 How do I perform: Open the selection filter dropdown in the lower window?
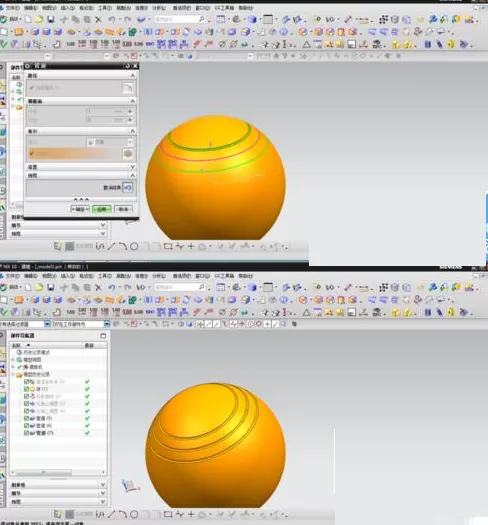[x=47, y=324]
